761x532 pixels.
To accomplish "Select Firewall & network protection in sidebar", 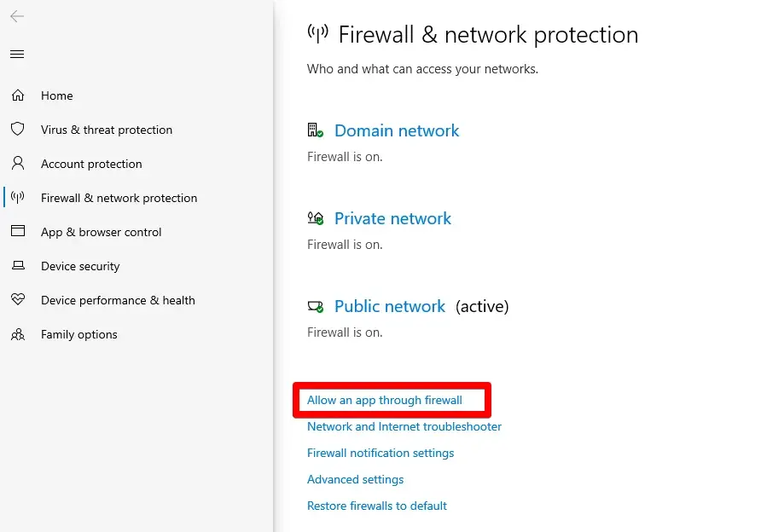I will [119, 198].
